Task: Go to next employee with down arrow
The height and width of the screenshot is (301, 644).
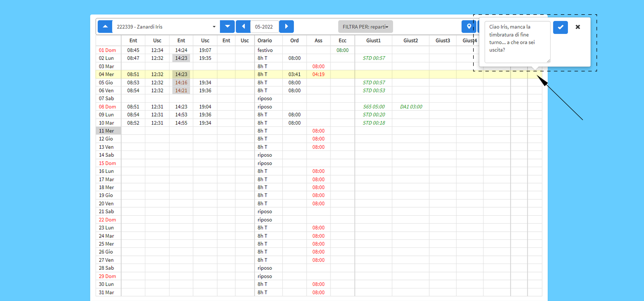Action: [x=227, y=26]
